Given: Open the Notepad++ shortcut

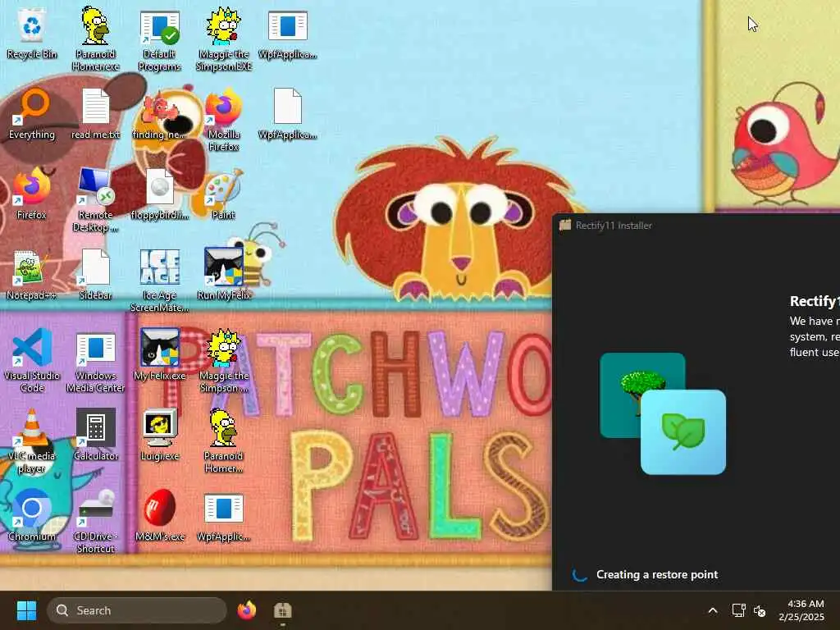Looking at the screenshot, I should [32, 274].
